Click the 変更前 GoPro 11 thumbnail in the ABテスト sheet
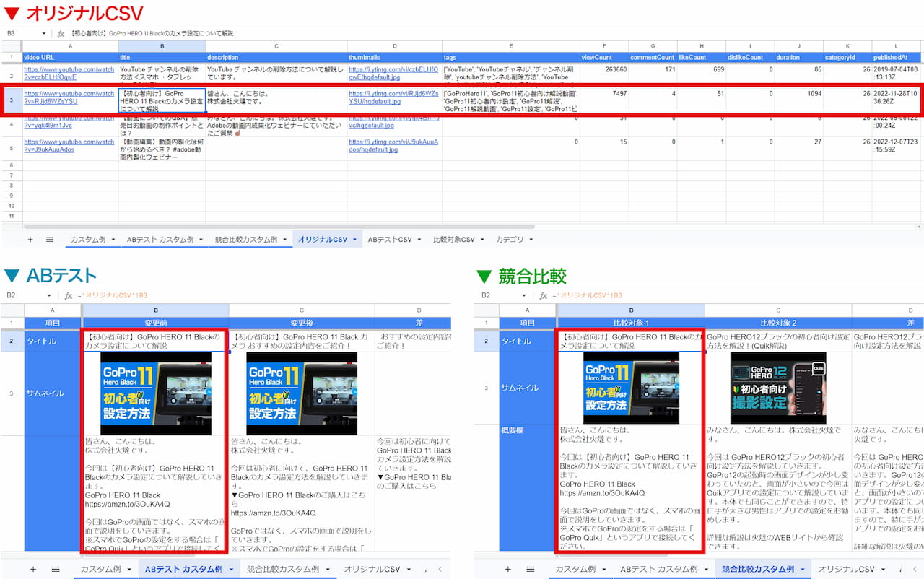The image size is (924, 579). (x=156, y=393)
